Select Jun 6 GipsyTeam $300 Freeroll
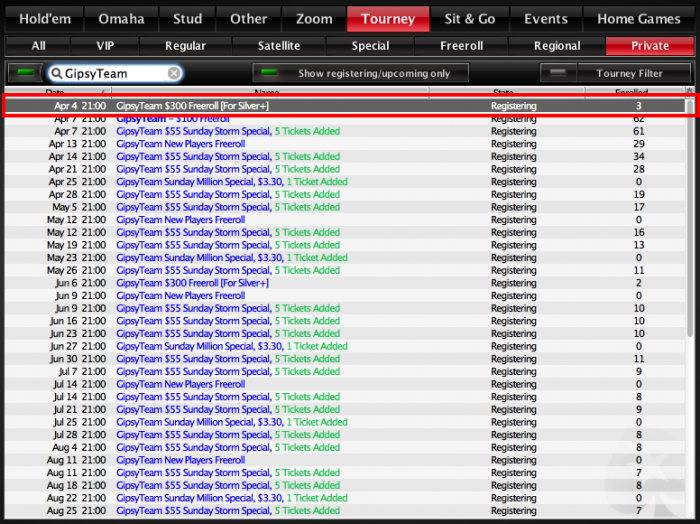The height and width of the screenshot is (524, 700). (x=345, y=283)
